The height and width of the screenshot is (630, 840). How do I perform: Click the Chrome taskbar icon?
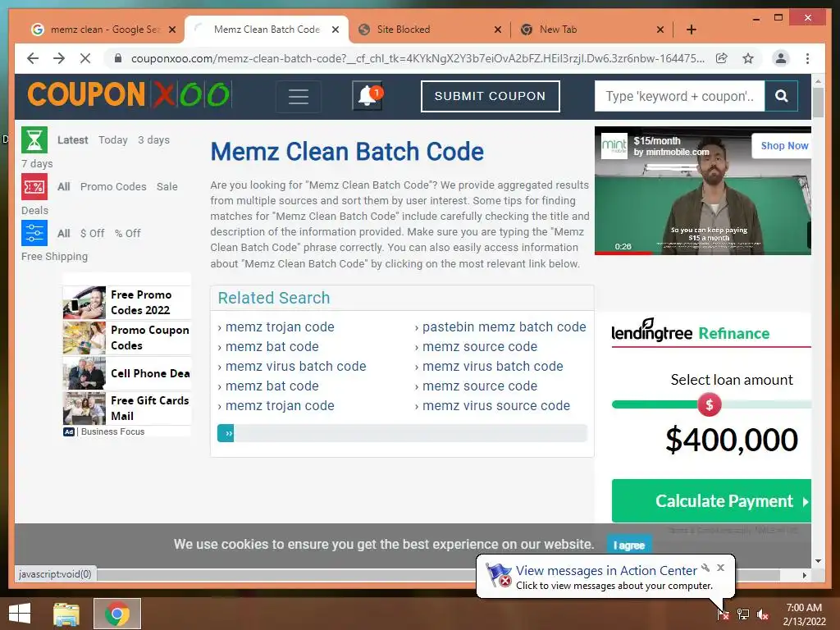point(117,614)
